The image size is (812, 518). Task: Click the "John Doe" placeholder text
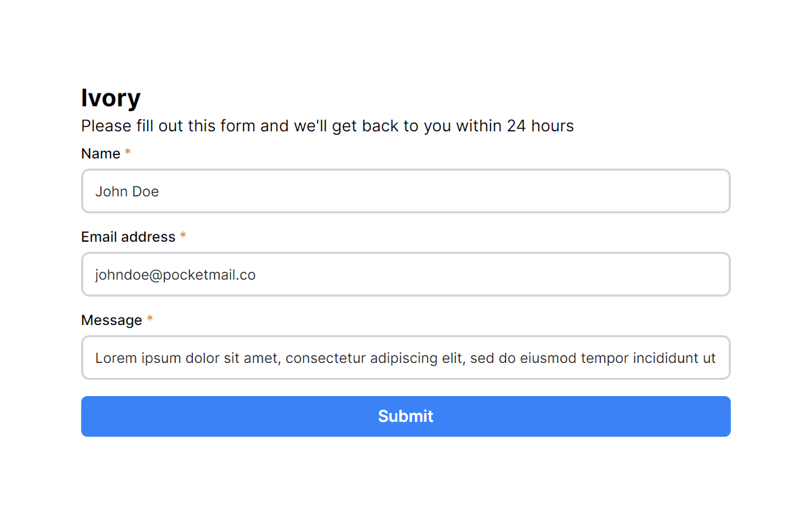tap(127, 192)
